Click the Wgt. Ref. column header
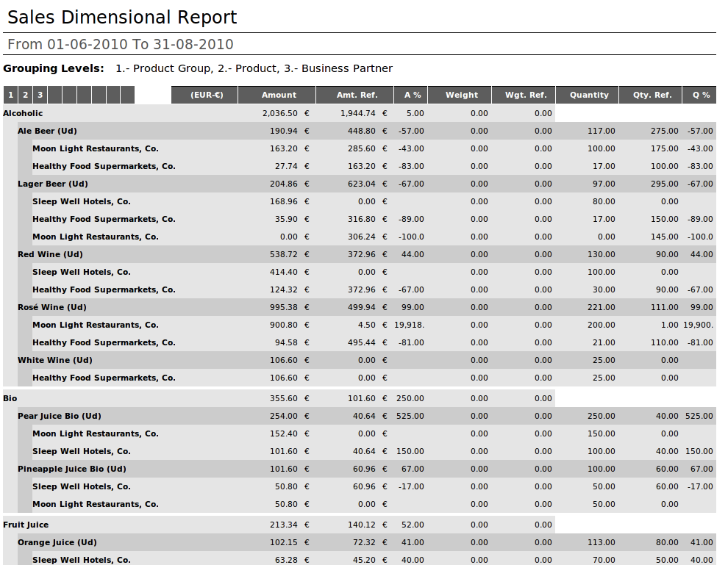Screen dimensions: 728x565 525,95
